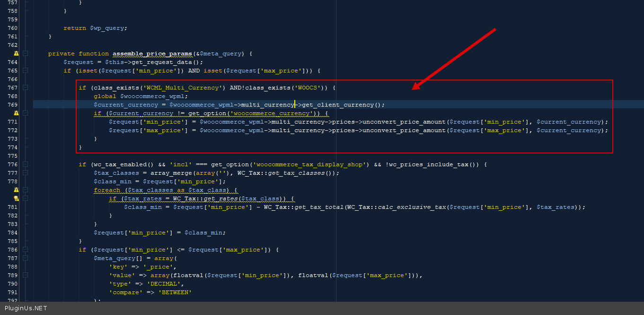The height and width of the screenshot is (315, 644).
Task: Collapse the fold marker on line 765
Action: click(x=26, y=71)
